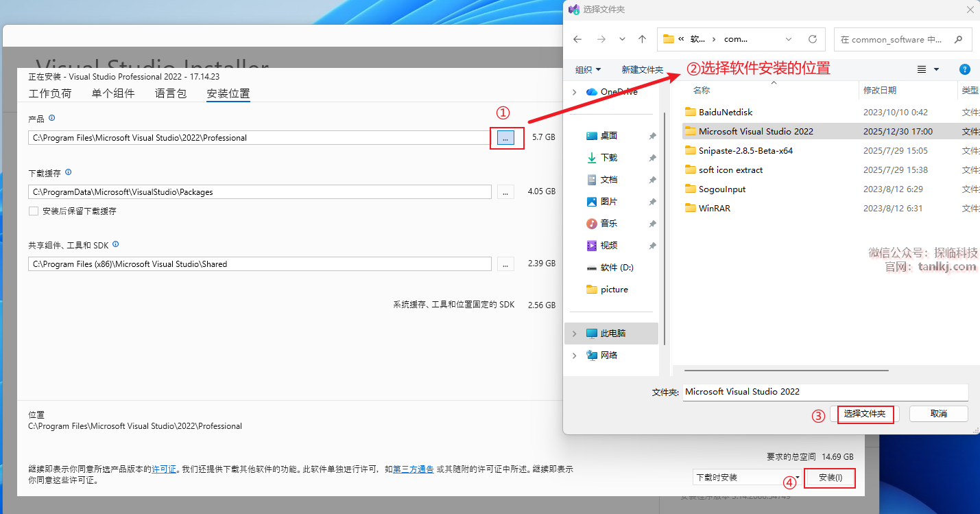Browse for the shared components path
The height and width of the screenshot is (514, 980).
pos(505,264)
